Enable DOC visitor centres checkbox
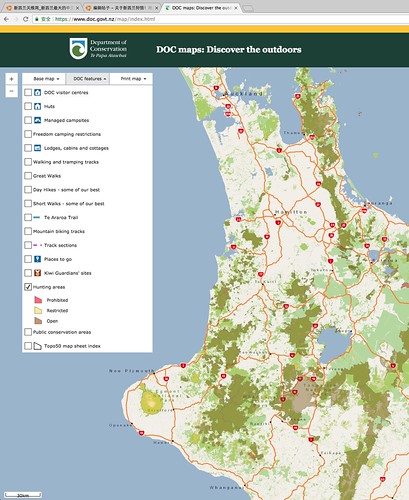This screenshot has height=500, width=409. point(28,92)
